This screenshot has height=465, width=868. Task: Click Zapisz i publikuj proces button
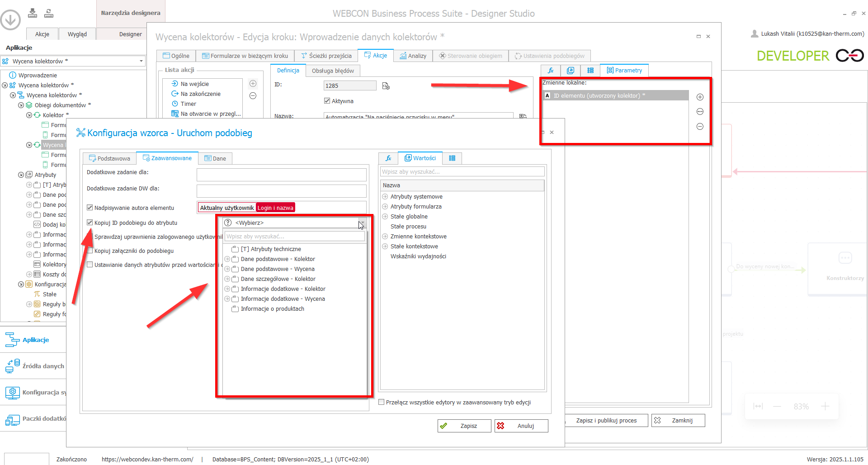click(x=606, y=420)
